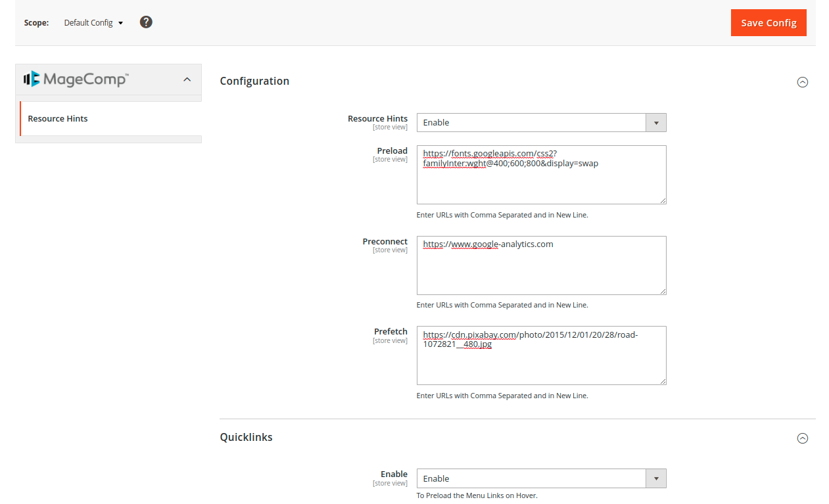Collapse the Configuration section using circle icon
Screen dimensions: 829x504
[x=802, y=82]
